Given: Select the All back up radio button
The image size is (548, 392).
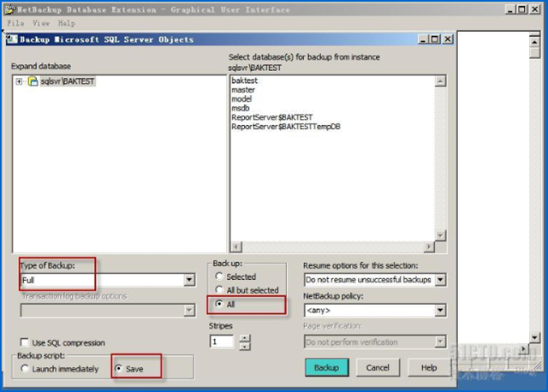Looking at the screenshot, I should click(219, 304).
